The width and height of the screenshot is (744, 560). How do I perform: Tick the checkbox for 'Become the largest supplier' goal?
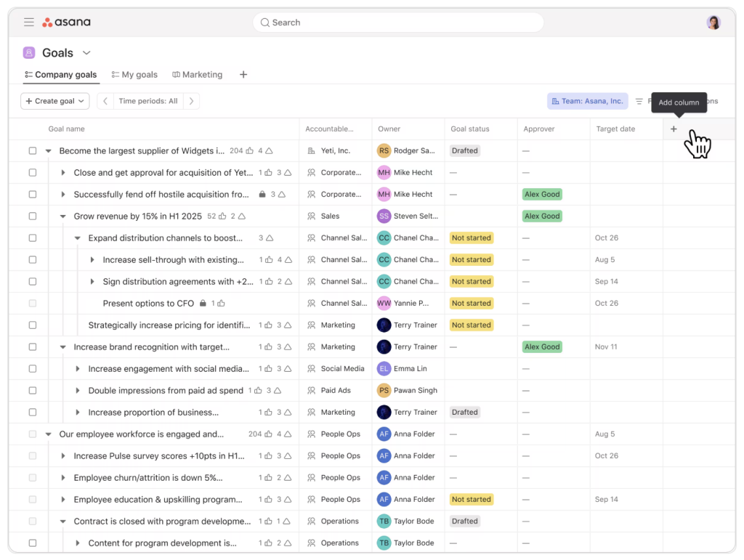[33, 151]
